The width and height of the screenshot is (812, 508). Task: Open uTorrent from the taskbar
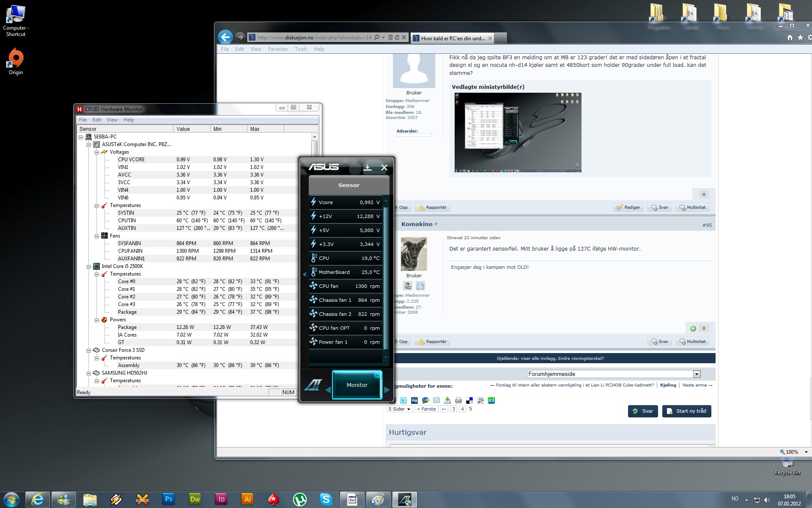300,499
